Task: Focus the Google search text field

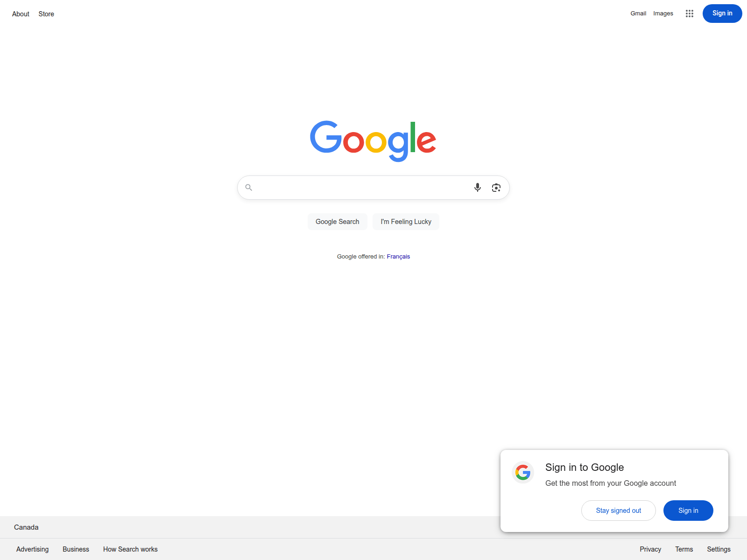Action: pyautogui.click(x=362, y=188)
